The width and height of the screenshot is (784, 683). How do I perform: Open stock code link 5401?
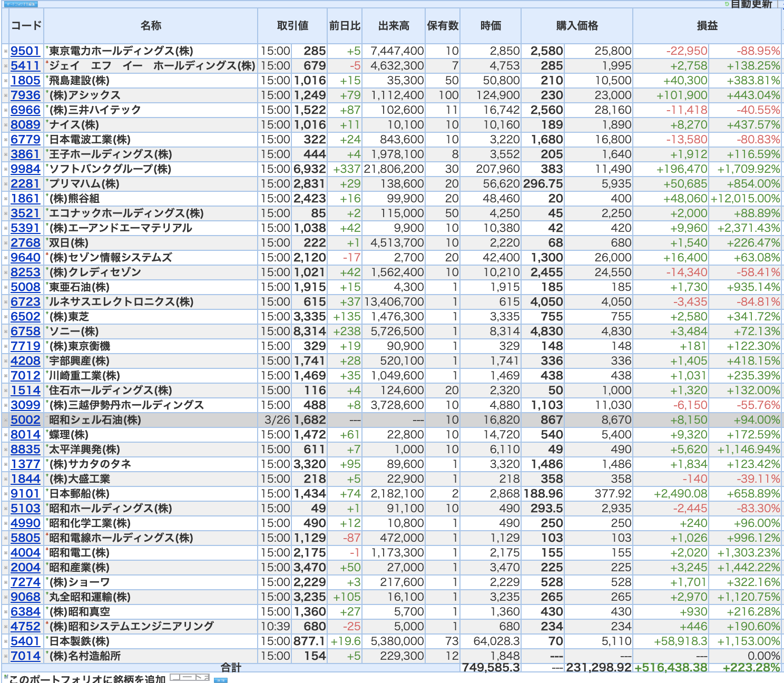[25, 641]
